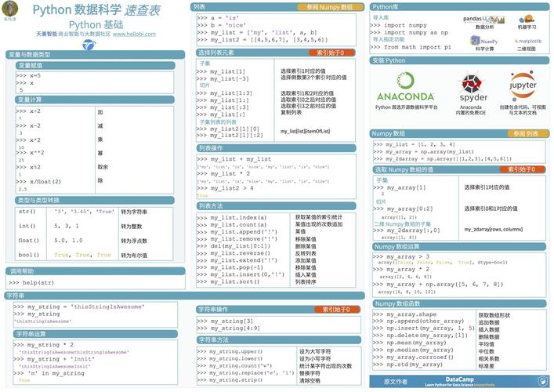Click the my_string.strip() line
This screenshot has height=392, width=554.
pyautogui.click(x=230, y=380)
